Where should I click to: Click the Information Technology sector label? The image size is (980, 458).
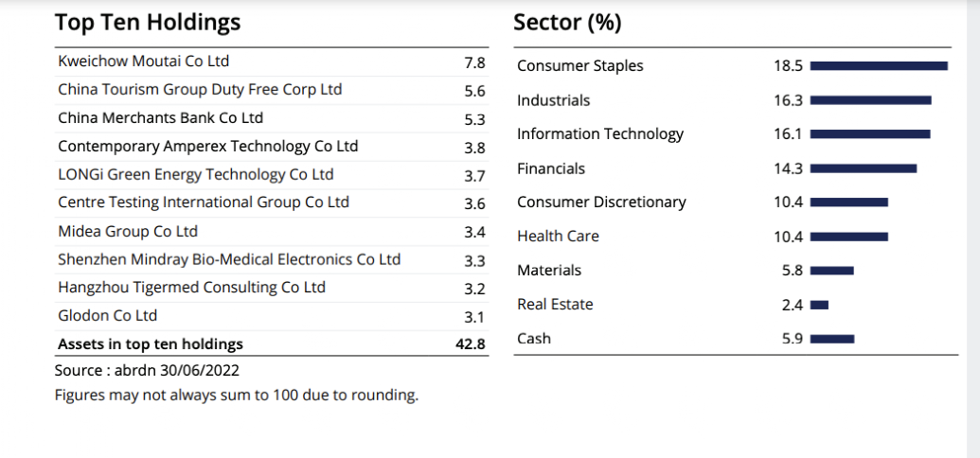pyautogui.click(x=599, y=134)
